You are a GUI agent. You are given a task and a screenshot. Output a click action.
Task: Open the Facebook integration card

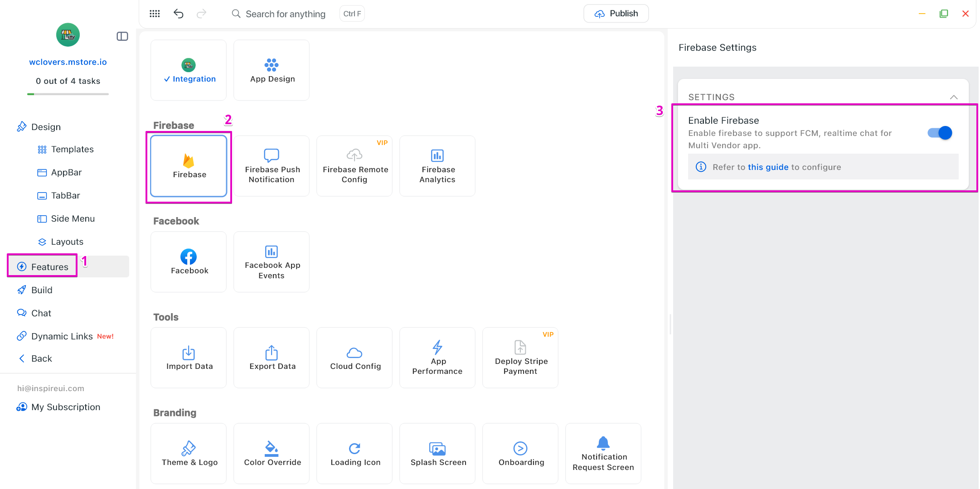coord(189,262)
